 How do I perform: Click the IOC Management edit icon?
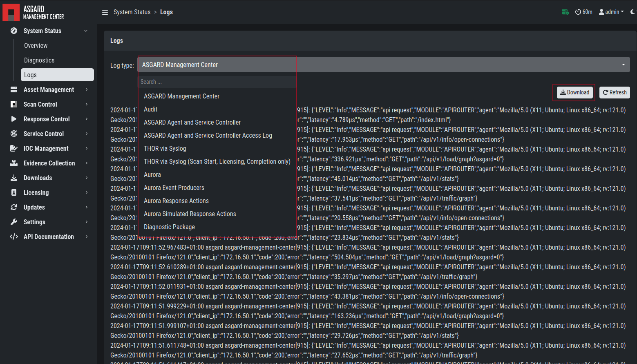click(14, 148)
